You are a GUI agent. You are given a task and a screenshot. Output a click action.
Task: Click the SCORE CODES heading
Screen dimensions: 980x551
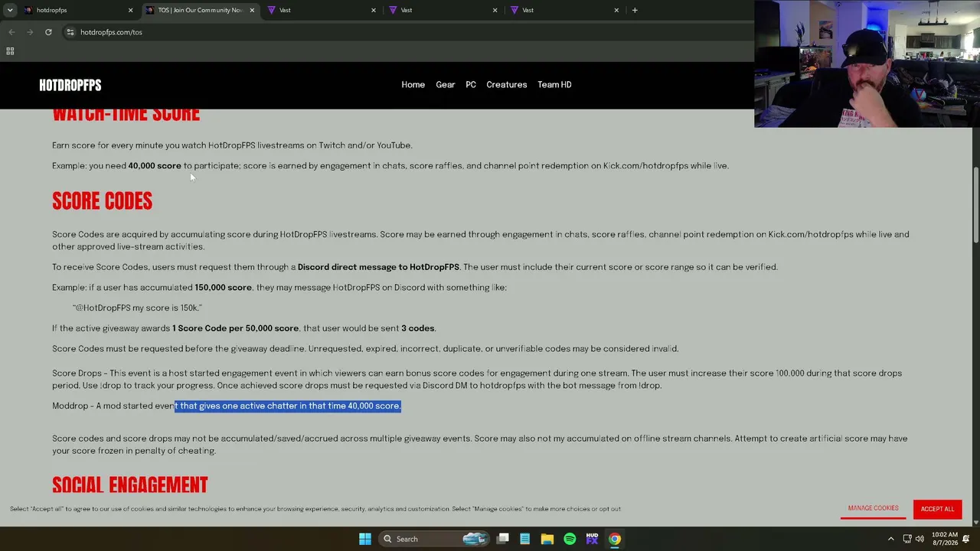[x=103, y=201]
